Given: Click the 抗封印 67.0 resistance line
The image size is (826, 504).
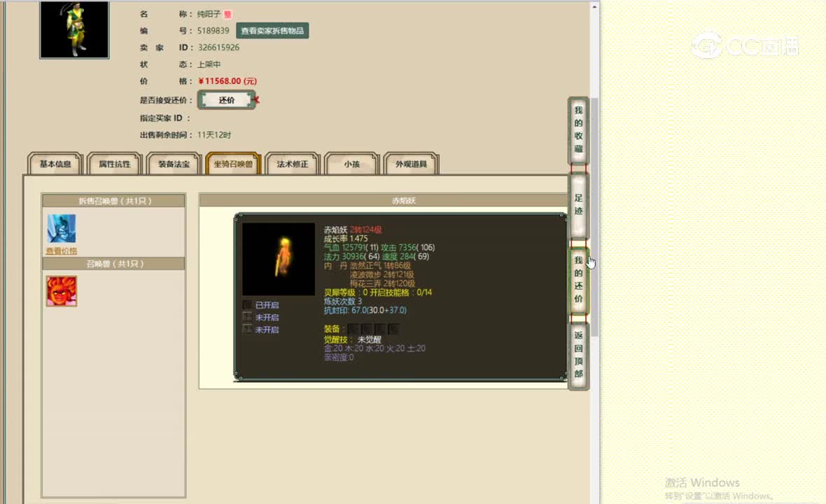Looking at the screenshot, I should coord(365,311).
